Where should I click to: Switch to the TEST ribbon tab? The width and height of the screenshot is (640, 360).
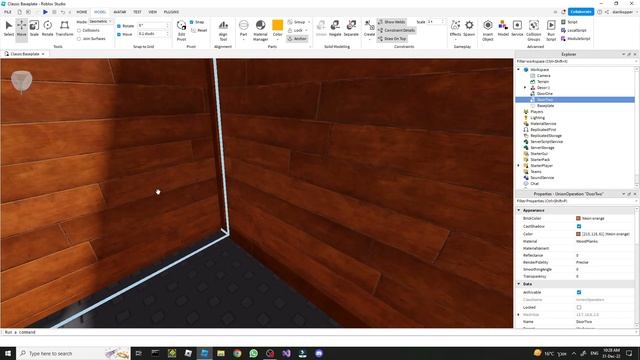137,12
